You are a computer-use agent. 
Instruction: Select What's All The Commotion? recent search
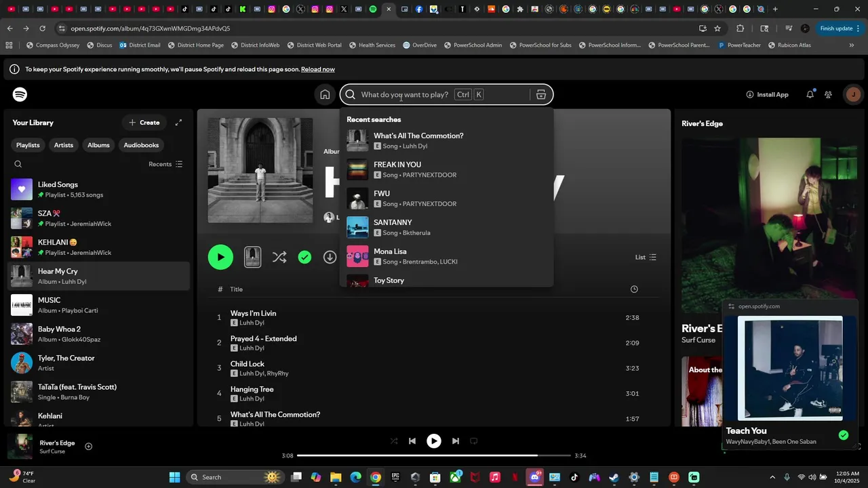[x=447, y=140]
